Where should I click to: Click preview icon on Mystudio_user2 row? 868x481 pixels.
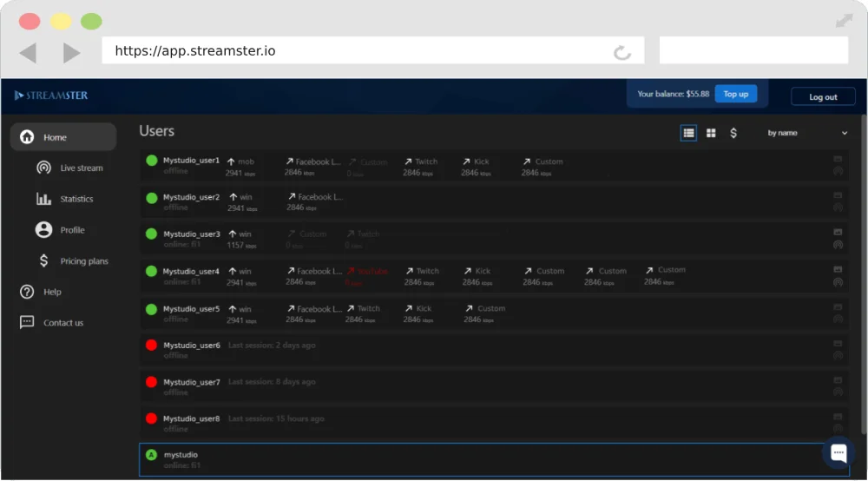tap(838, 195)
